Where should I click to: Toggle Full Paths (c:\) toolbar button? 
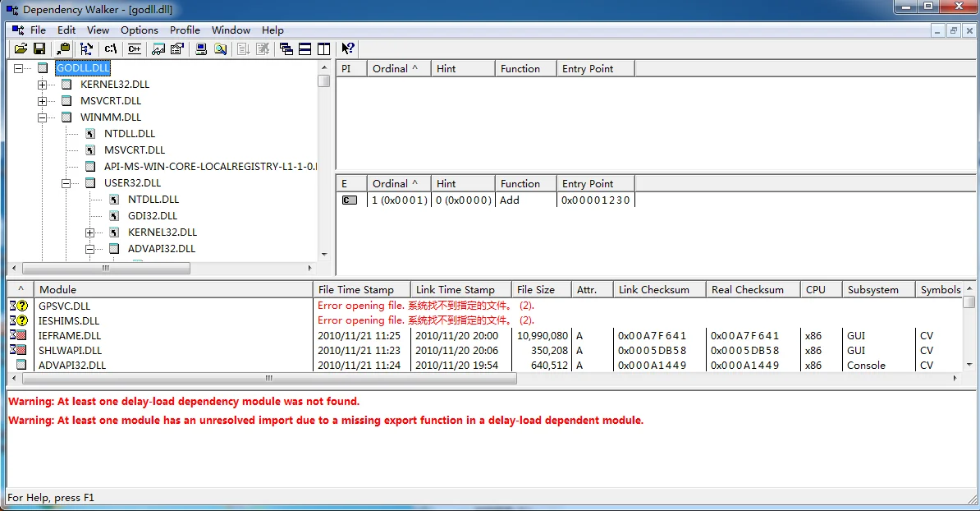(x=111, y=48)
